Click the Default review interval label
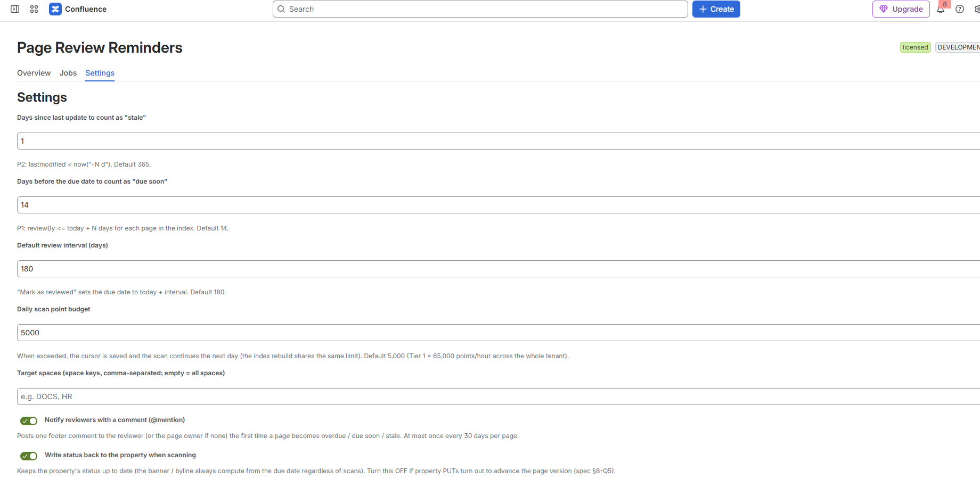The image size is (980, 479). pos(62,245)
